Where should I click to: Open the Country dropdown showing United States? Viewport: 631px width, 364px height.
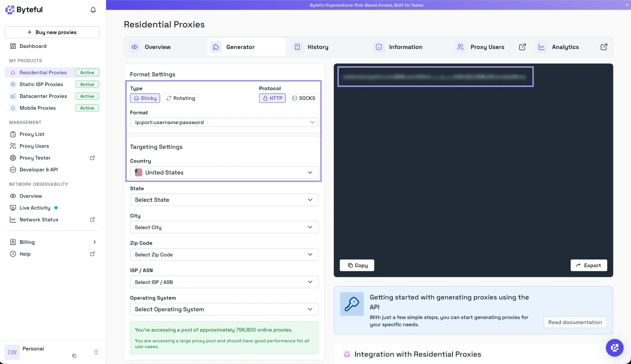point(224,173)
